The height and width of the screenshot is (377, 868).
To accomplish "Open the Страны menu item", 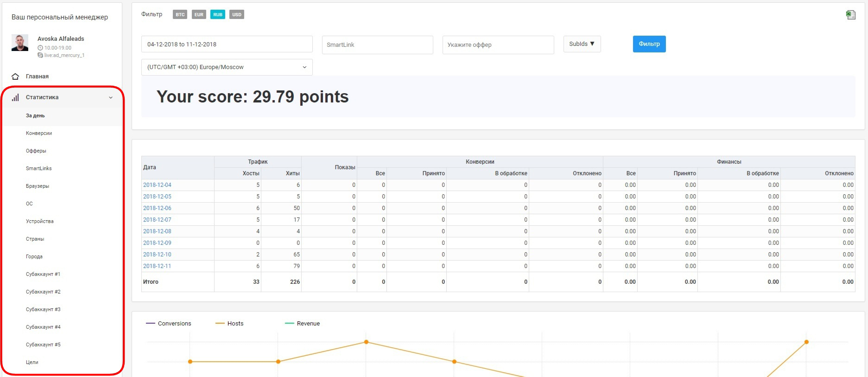I will coord(35,239).
